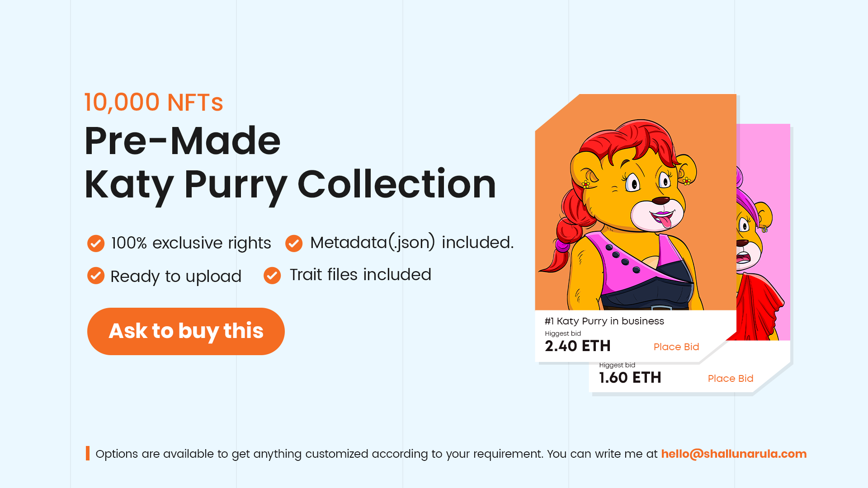Image resolution: width=868 pixels, height=488 pixels.
Task: Click the checkmark beside Trait files included
Action: [272, 276]
